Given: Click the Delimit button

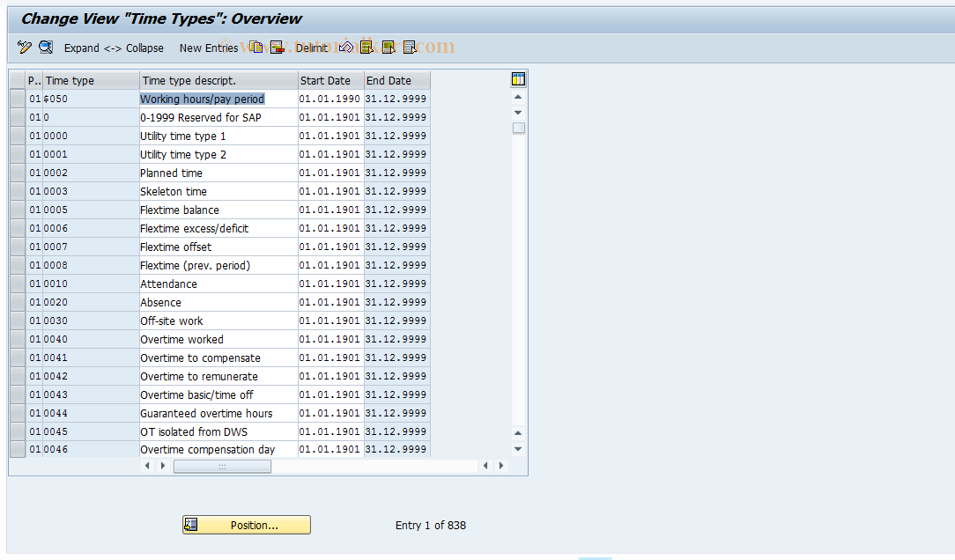Looking at the screenshot, I should tap(311, 48).
